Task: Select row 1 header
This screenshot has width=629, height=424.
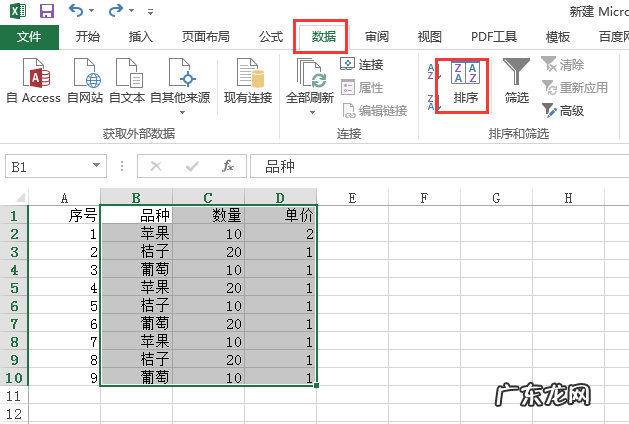Action: pos(14,215)
